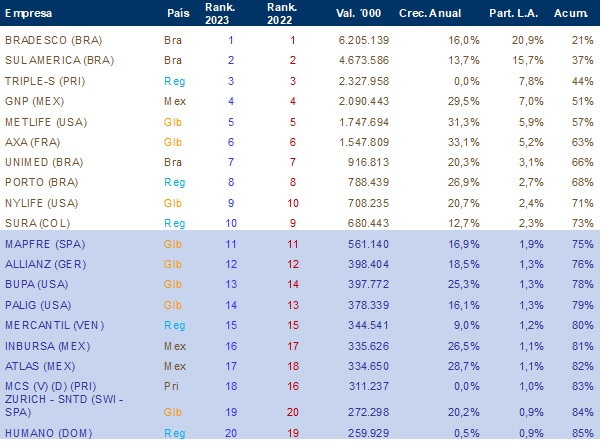Select the TRIPLE-S (PRI) cell

[x=44, y=80]
